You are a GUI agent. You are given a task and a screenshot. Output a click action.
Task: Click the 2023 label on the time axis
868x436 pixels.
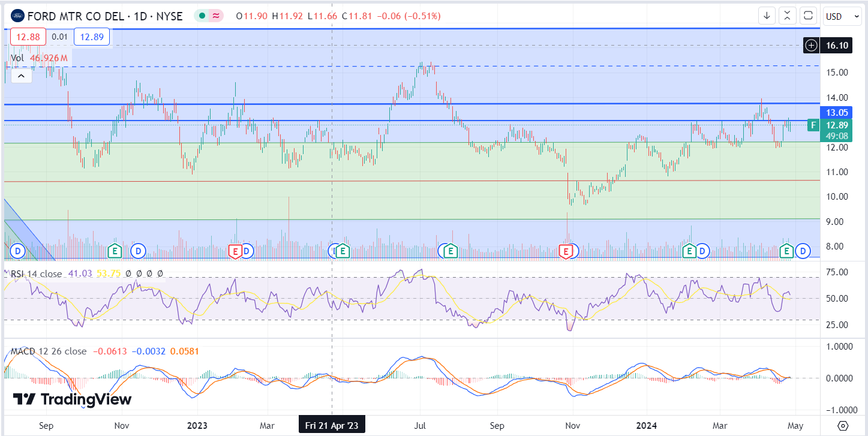[x=197, y=426]
